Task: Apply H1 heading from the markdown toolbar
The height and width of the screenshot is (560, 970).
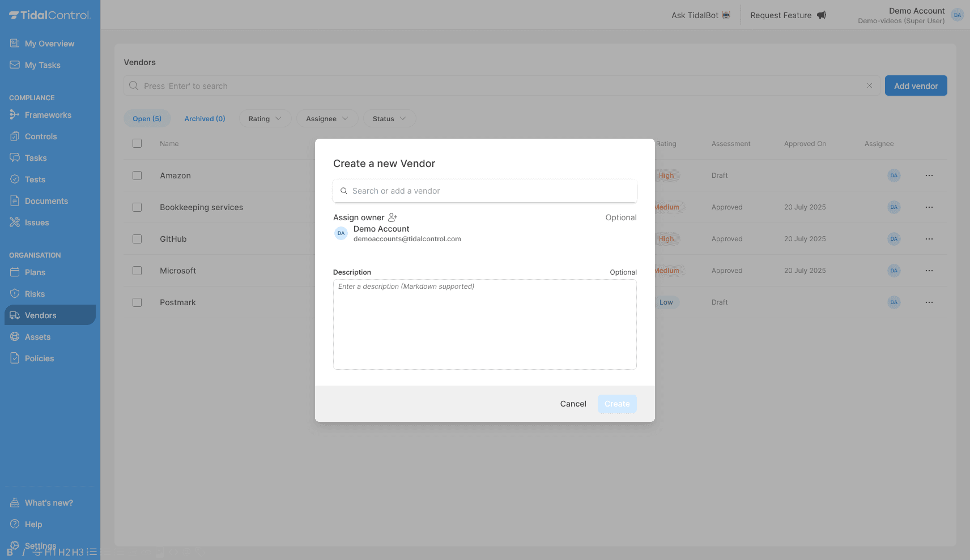Action: click(52, 552)
